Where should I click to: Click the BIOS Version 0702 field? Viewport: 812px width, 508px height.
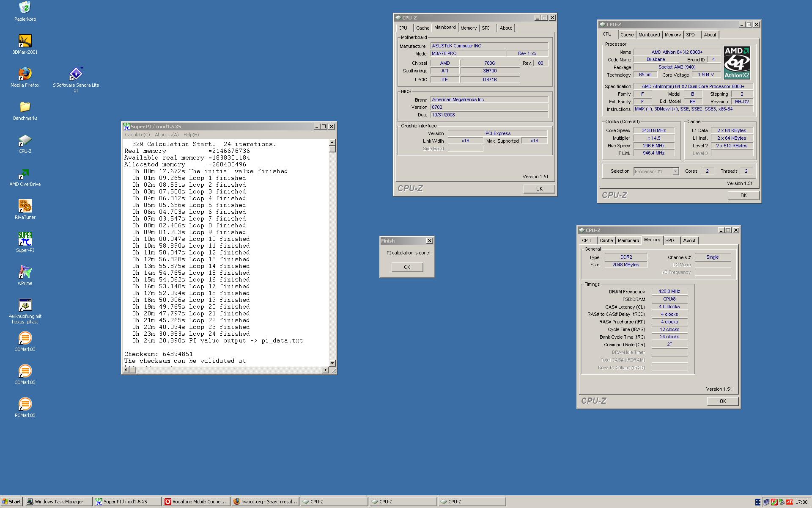click(489, 107)
